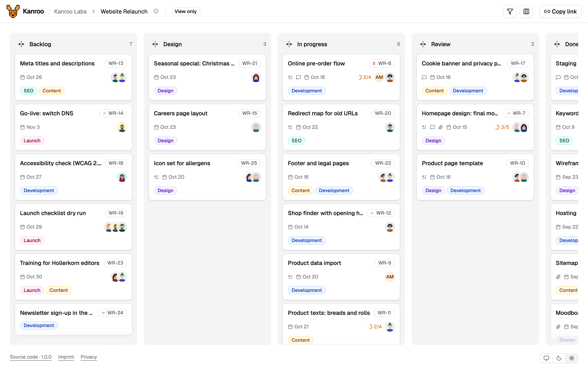
Task: Collapse the Done column icon
Action: pyautogui.click(x=557, y=44)
